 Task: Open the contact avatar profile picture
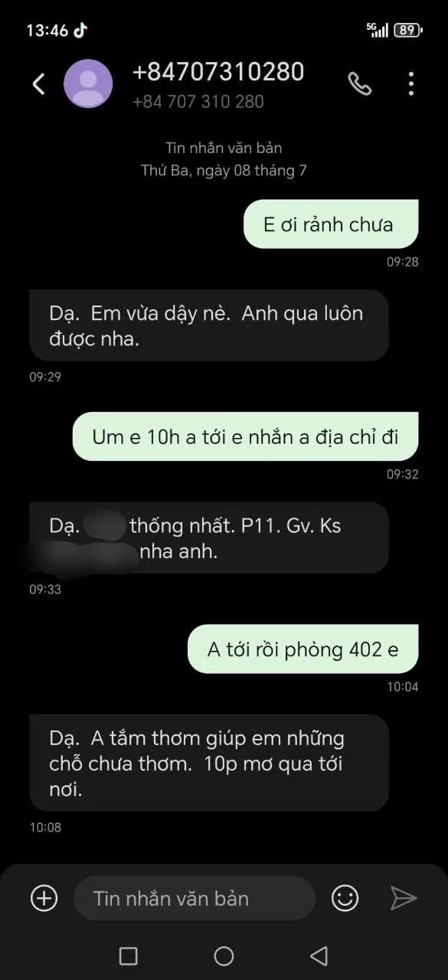point(88,83)
